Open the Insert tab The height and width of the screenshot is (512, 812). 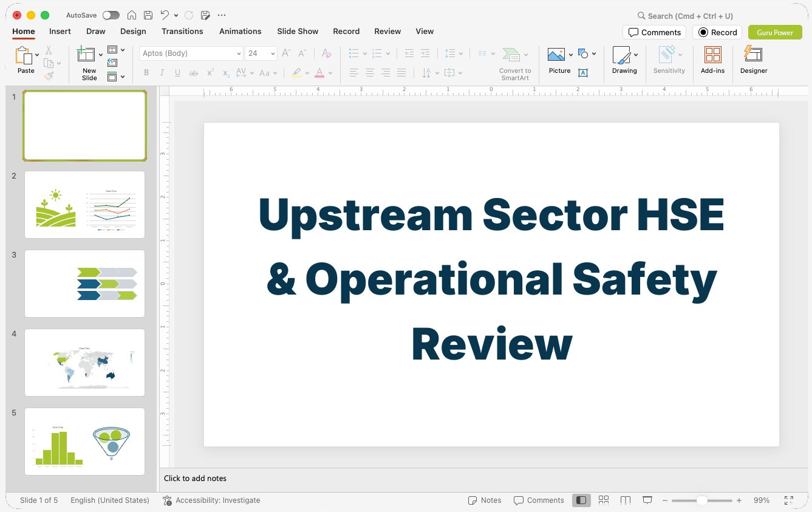tap(60, 31)
